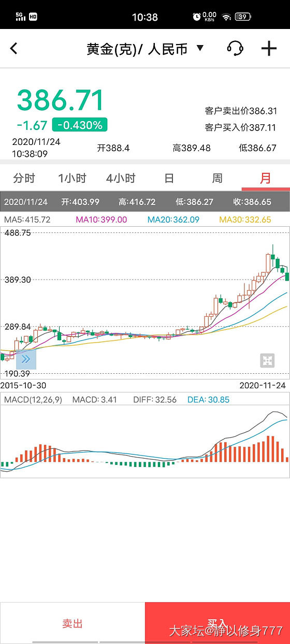Tap the MA20:362.09 indicator label
Image resolution: width=290 pixels, height=644 pixels.
pos(173,219)
